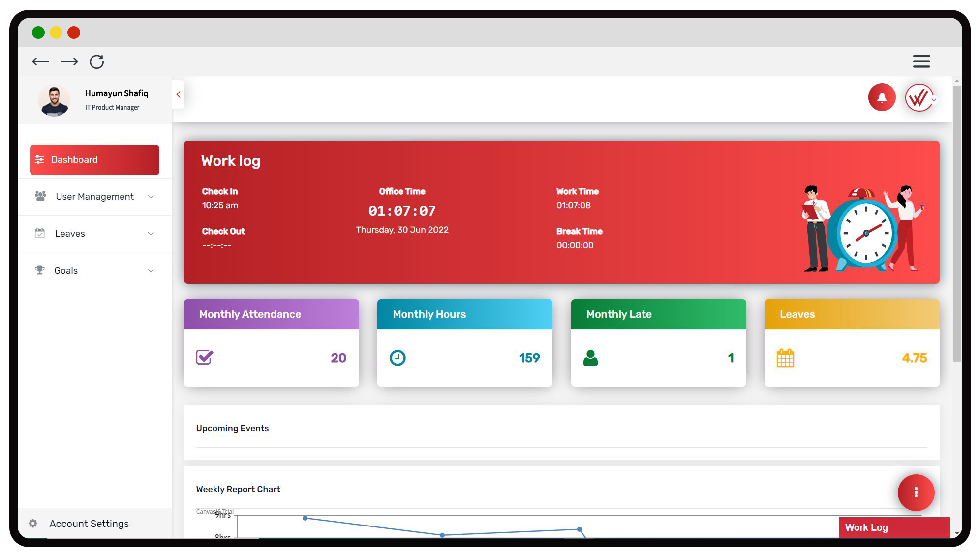
Task: Select the Dashboard sidebar icon
Action: pyautogui.click(x=40, y=159)
